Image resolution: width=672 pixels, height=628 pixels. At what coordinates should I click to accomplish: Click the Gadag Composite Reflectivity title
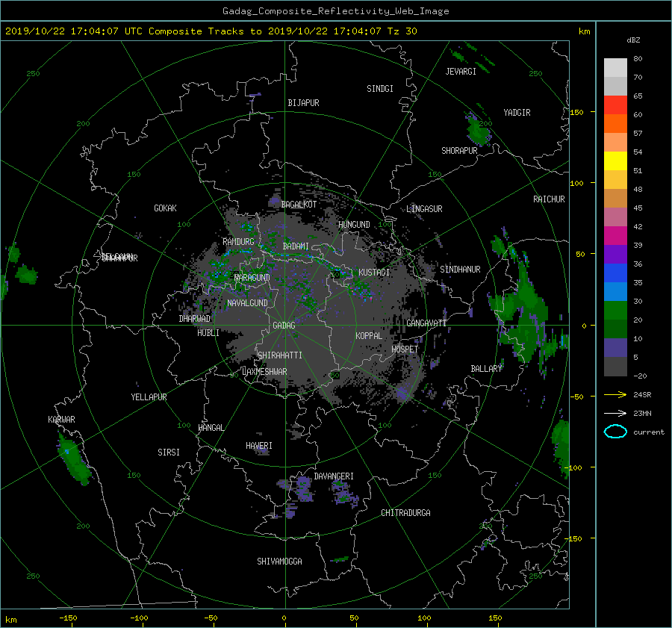click(335, 10)
